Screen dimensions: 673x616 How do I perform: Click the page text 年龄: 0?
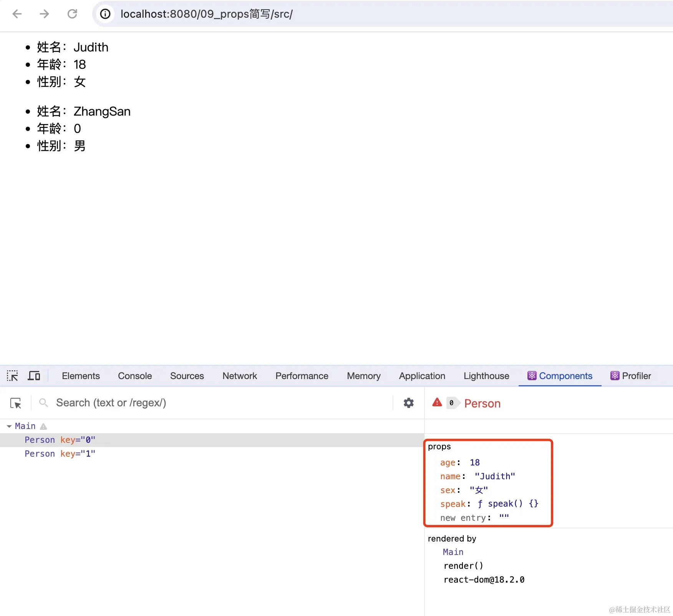(59, 129)
